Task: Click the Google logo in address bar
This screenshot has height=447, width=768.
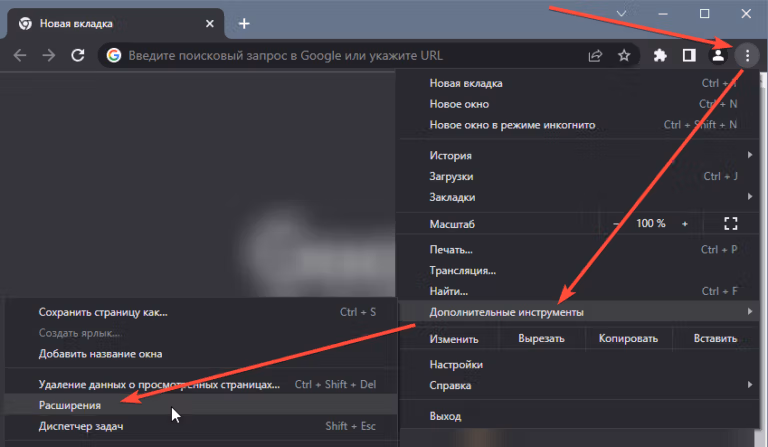Action: coord(114,55)
